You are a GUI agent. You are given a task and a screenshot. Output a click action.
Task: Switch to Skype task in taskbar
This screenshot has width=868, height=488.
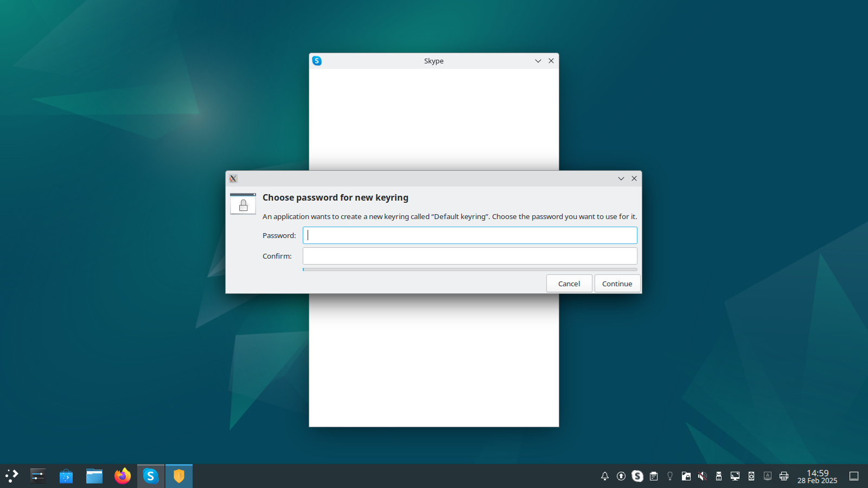click(x=151, y=476)
